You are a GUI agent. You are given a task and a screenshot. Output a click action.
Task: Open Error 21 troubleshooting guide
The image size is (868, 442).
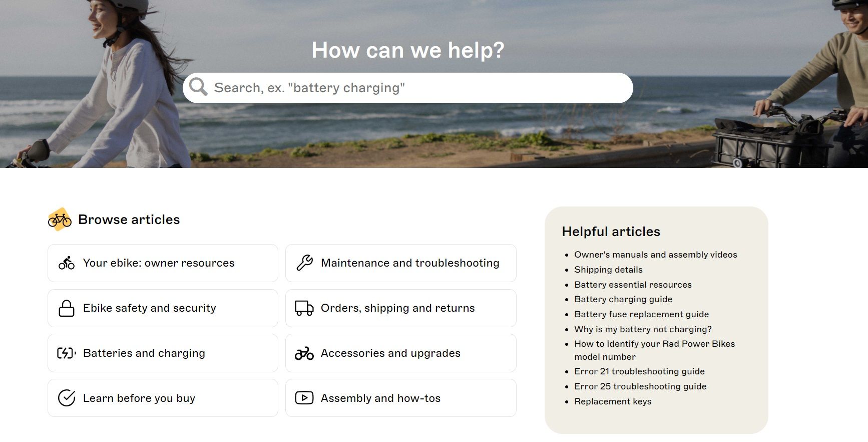[639, 371]
